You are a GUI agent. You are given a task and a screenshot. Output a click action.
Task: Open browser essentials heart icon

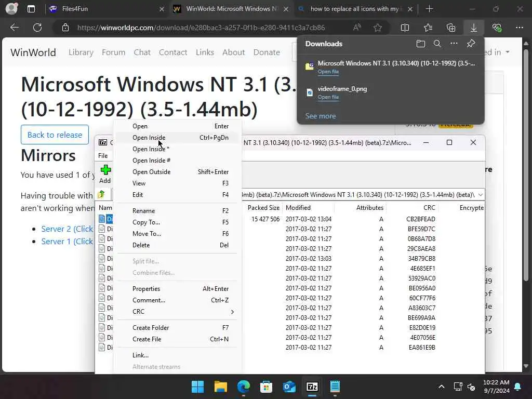[497, 28]
